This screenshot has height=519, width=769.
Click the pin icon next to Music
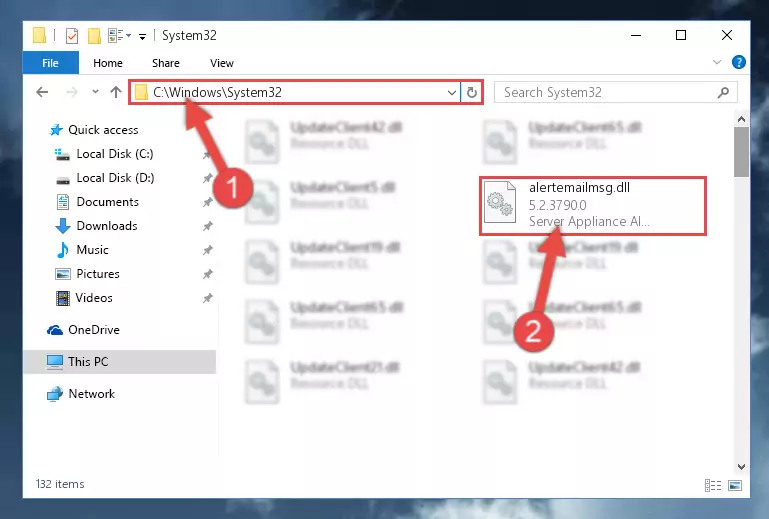click(207, 250)
